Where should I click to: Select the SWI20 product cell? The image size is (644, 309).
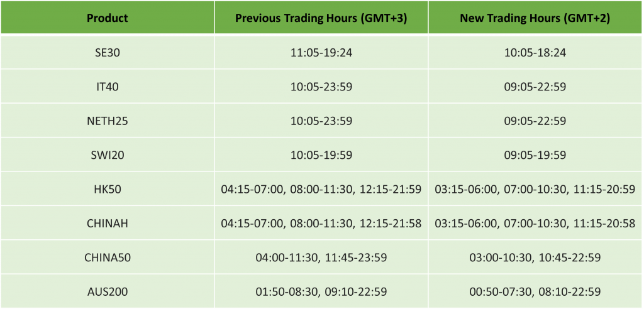[107, 154]
